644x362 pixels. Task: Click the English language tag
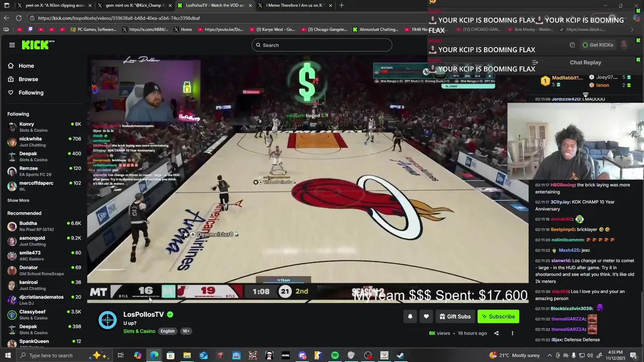point(168,331)
